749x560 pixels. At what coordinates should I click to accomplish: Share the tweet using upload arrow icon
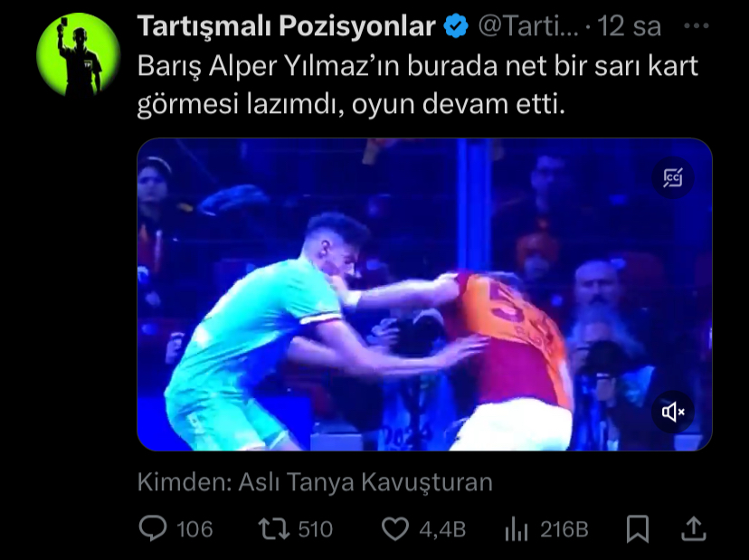tap(693, 529)
